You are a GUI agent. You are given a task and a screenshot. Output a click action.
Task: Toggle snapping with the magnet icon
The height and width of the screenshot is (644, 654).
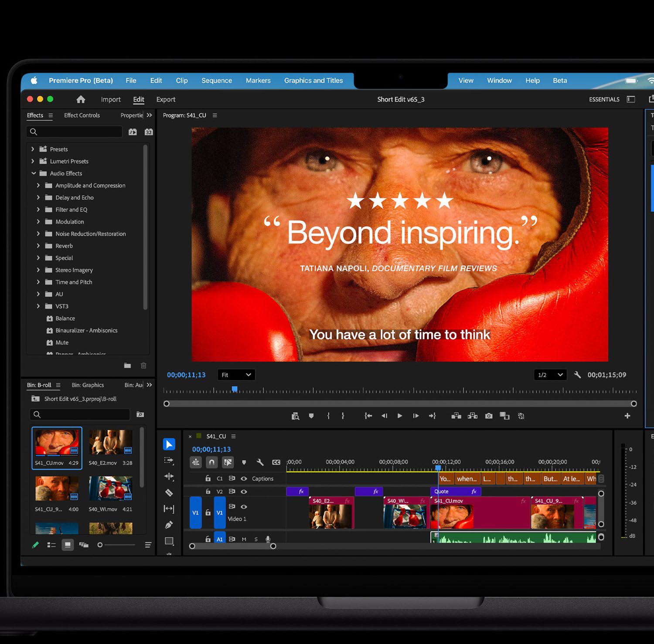(x=211, y=462)
